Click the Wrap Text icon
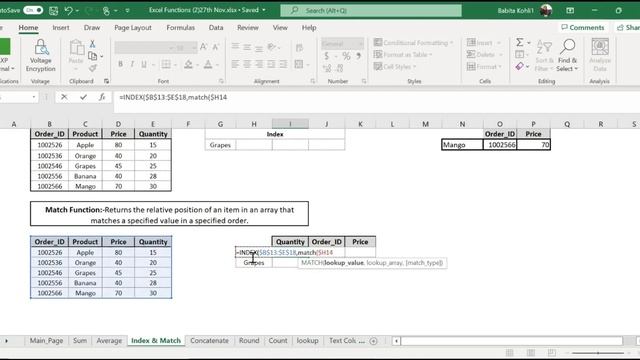640x360 pixels. point(299,47)
